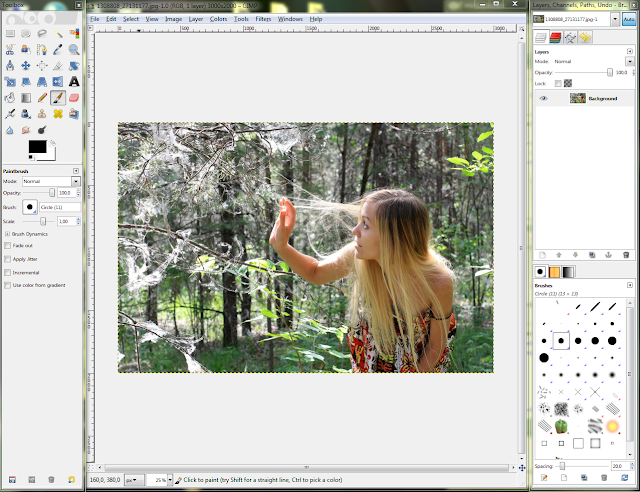Switch to the Undo History tab

tap(585, 38)
